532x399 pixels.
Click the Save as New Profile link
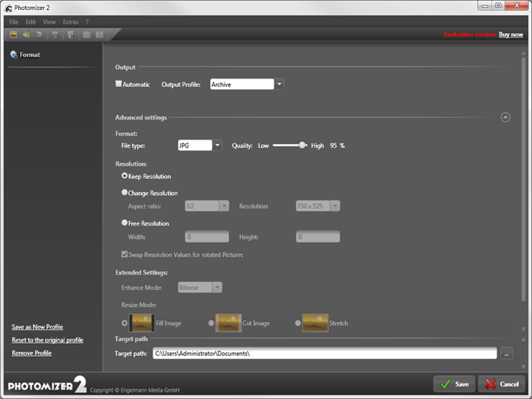pyautogui.click(x=37, y=327)
